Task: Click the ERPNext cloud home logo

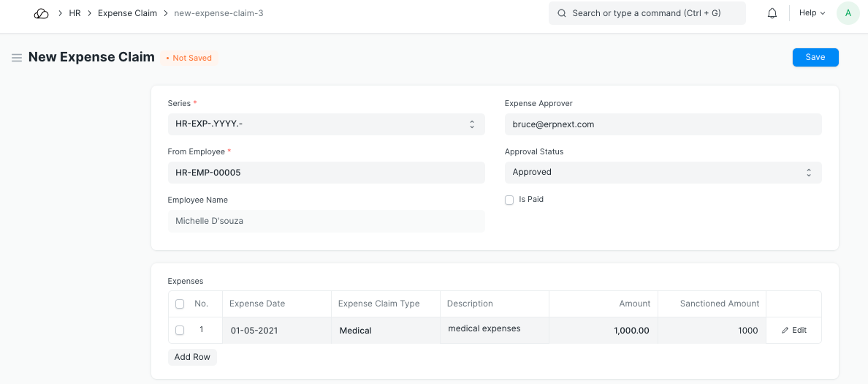Action: point(41,13)
